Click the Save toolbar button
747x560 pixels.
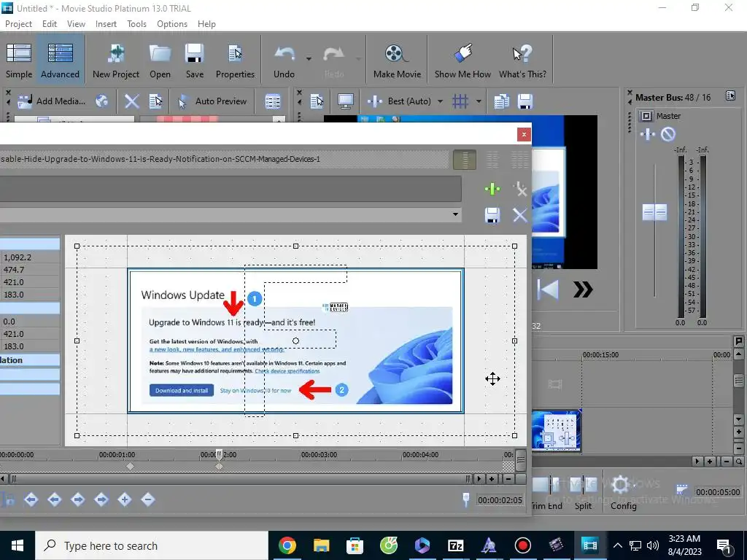point(194,60)
